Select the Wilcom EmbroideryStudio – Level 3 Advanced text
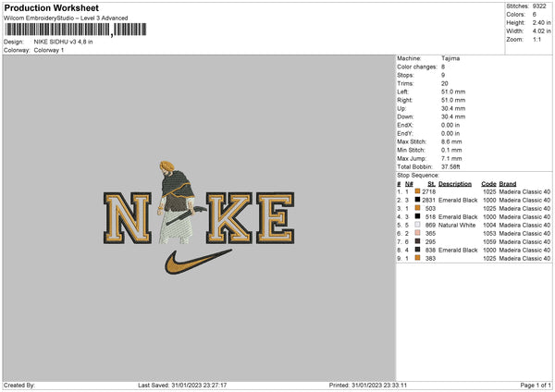 (66, 18)
